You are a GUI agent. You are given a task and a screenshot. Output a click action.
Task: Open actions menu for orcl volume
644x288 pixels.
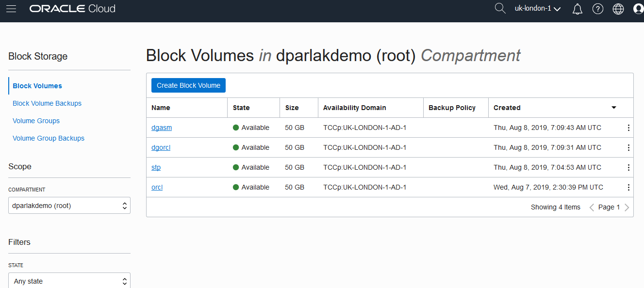[628, 188]
